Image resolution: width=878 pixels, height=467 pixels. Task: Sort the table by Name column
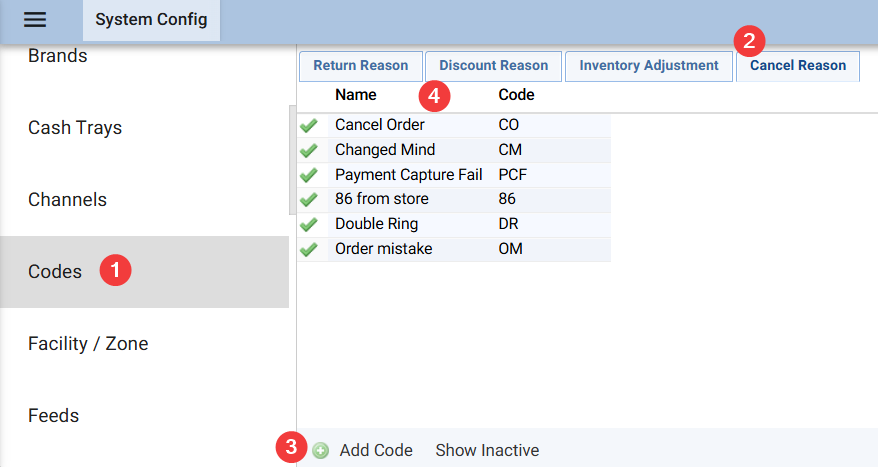click(355, 95)
